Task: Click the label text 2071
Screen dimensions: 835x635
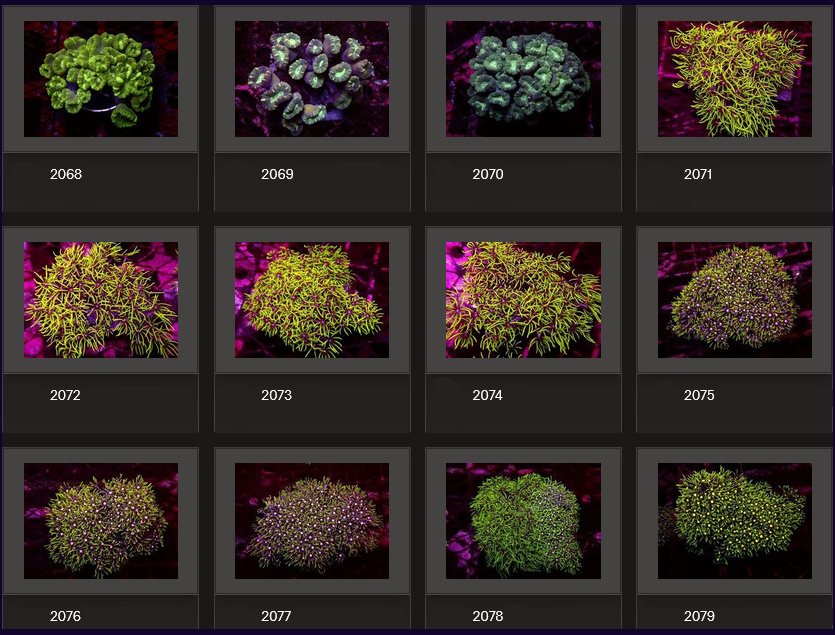Action: coord(698,174)
